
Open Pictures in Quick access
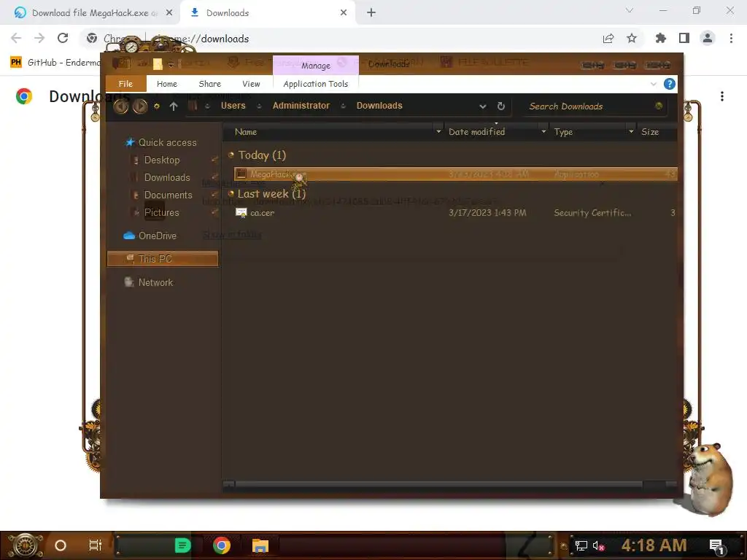point(161,213)
